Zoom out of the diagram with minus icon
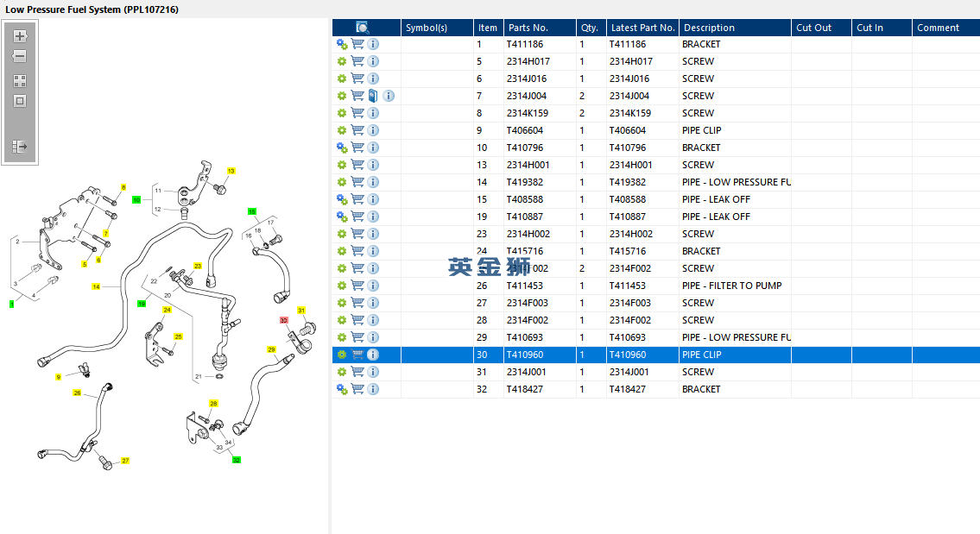980x534 pixels. coord(20,56)
